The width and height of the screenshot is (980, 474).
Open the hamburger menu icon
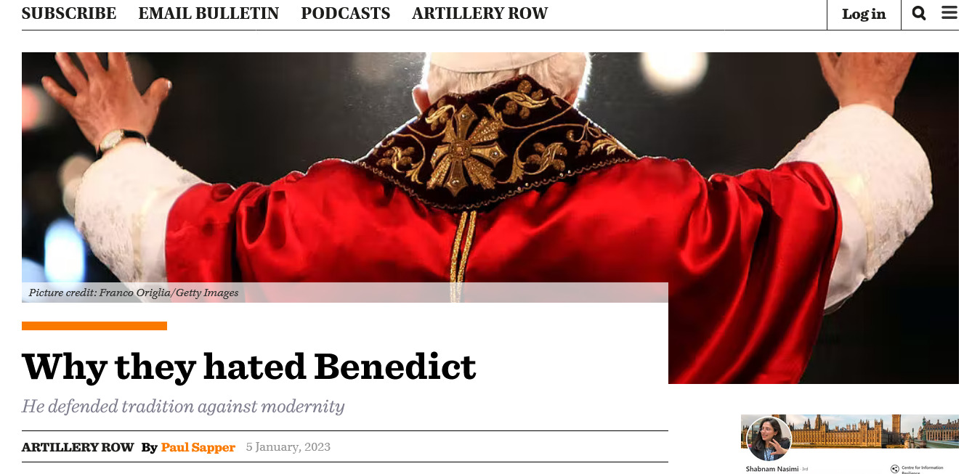click(949, 12)
